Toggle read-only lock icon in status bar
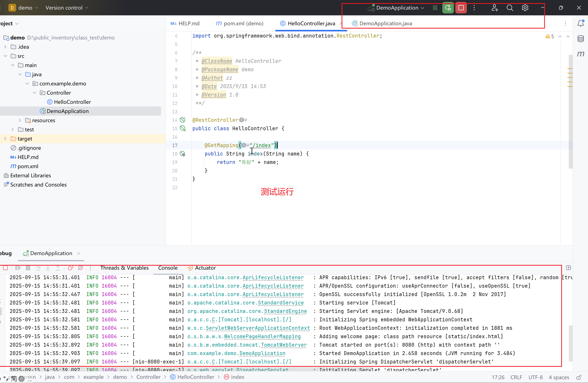Image resolution: width=588 pixels, height=383 pixels. click(x=579, y=377)
